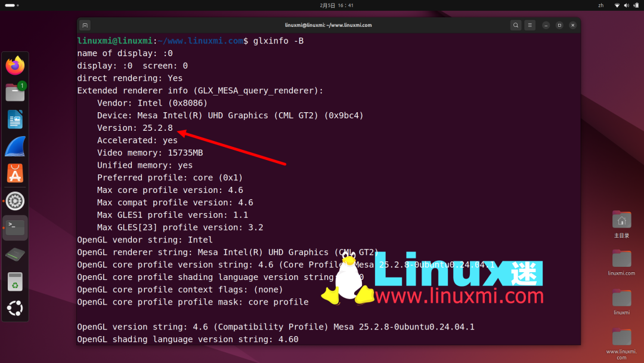
Task: Open the Ubuntu Software app center icon
Action: click(x=15, y=174)
